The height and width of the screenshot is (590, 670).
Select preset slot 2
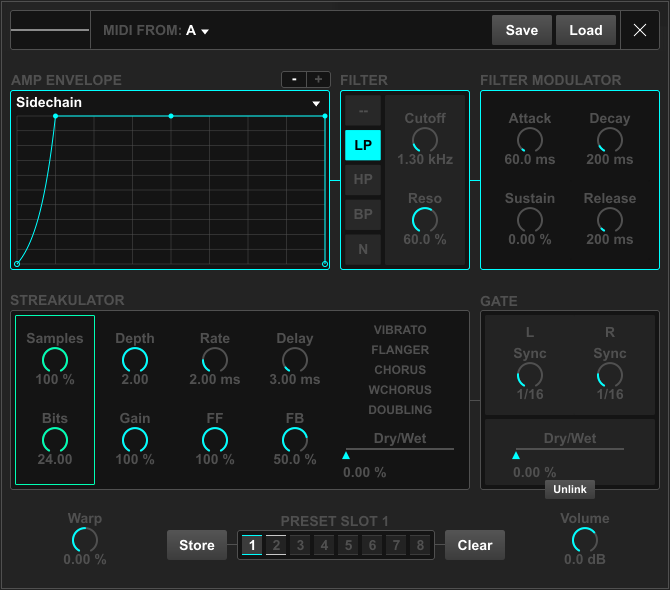point(276,545)
